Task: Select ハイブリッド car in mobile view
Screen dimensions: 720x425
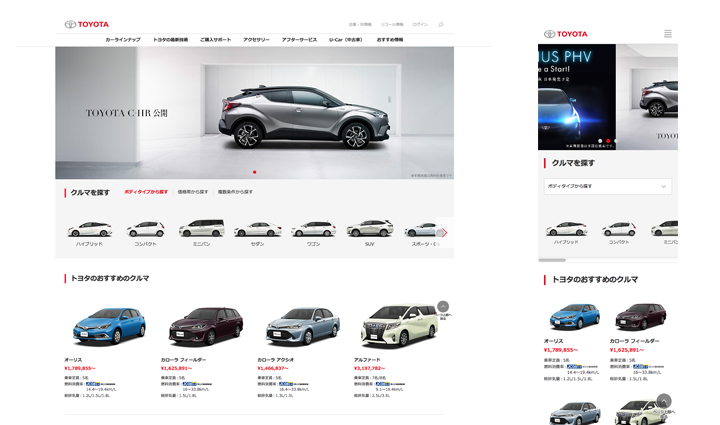Action: pos(566,229)
